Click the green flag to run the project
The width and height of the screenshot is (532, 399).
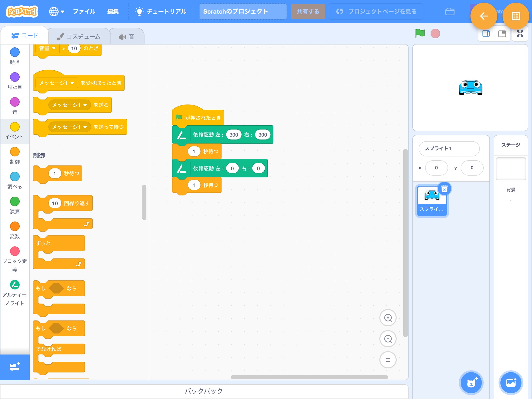tap(420, 33)
